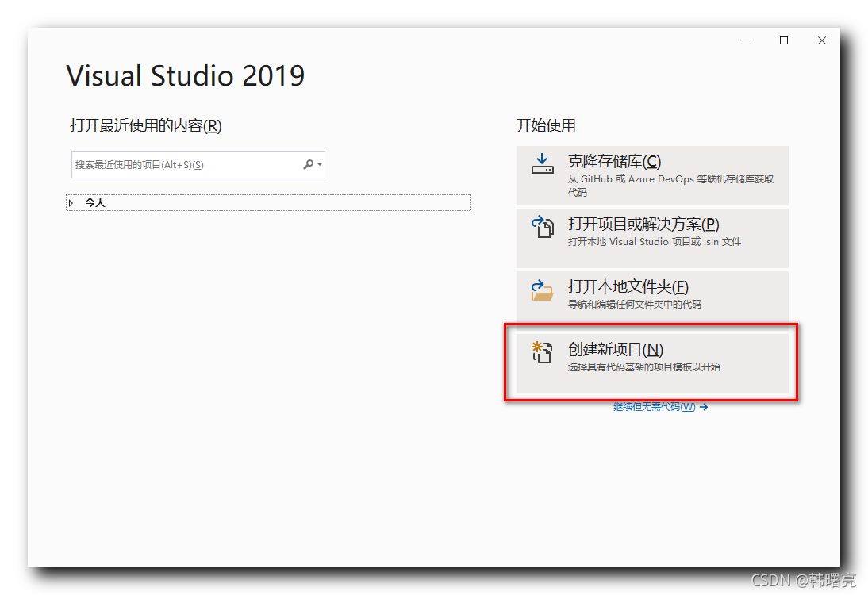
Task: Follow the 继续但无需代码(W) link
Action: [655, 407]
